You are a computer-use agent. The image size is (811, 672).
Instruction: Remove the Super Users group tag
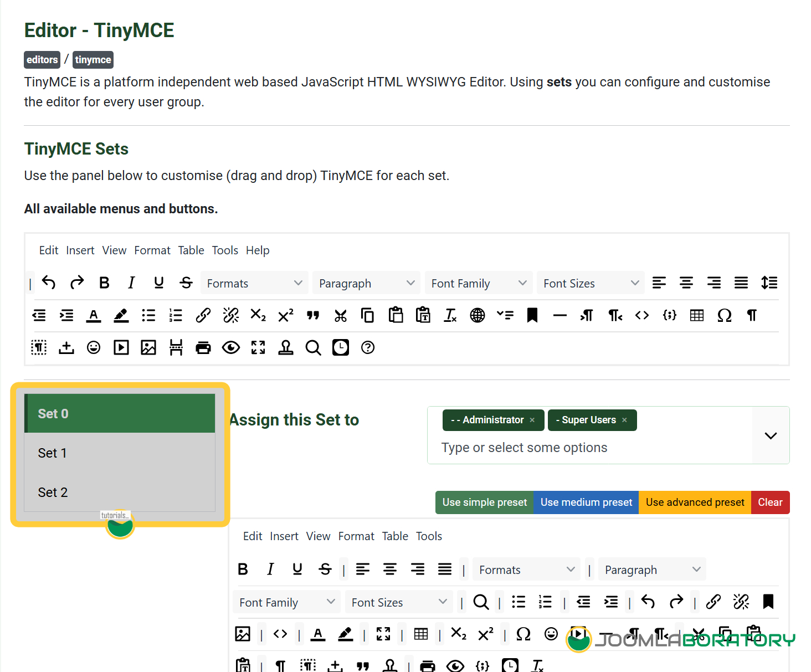(x=624, y=420)
